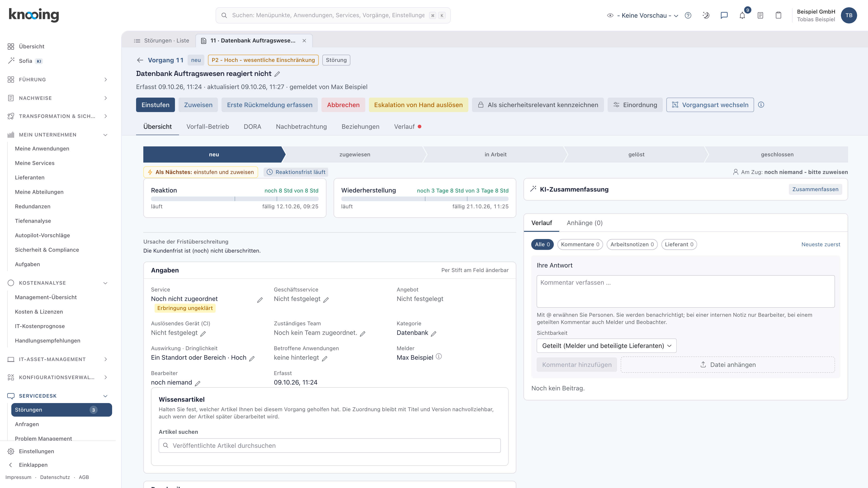Filter Verlauf by Alle pill

point(542,244)
